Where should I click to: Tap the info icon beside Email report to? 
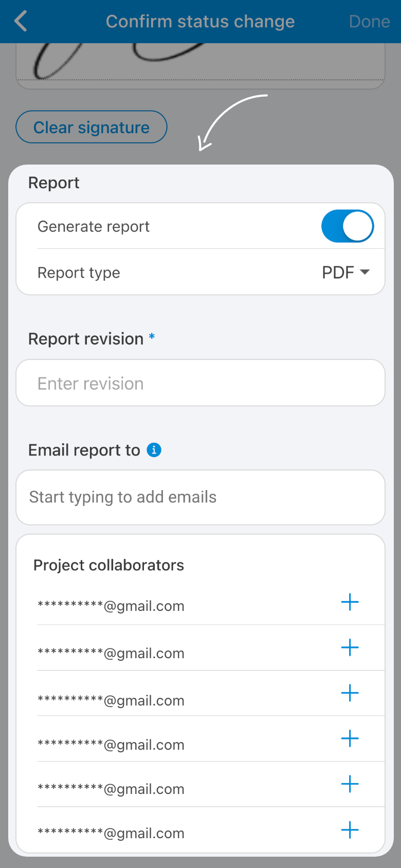154,450
